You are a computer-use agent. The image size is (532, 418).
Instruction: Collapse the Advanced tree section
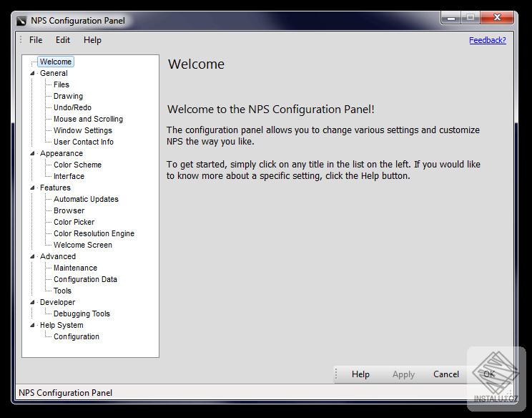tap(33, 256)
